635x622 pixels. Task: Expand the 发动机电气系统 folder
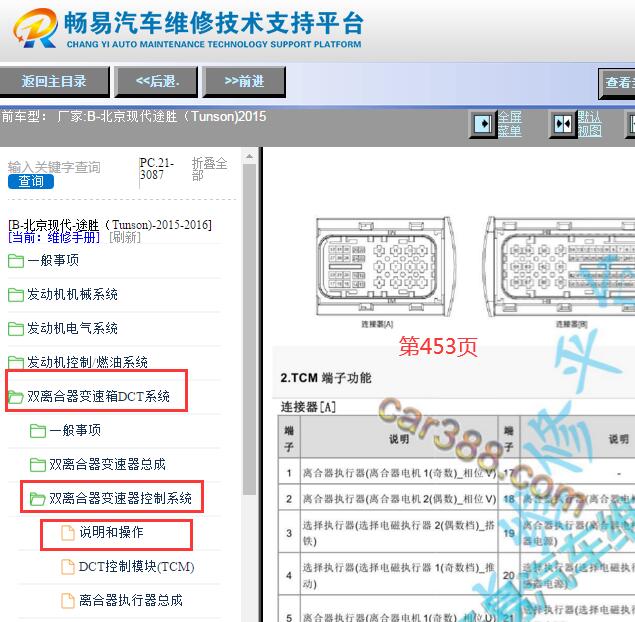pos(72,328)
